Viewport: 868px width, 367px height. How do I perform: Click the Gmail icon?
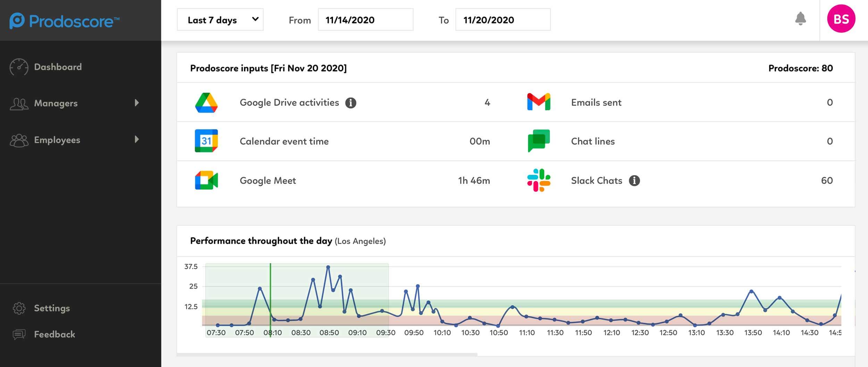pos(539,102)
